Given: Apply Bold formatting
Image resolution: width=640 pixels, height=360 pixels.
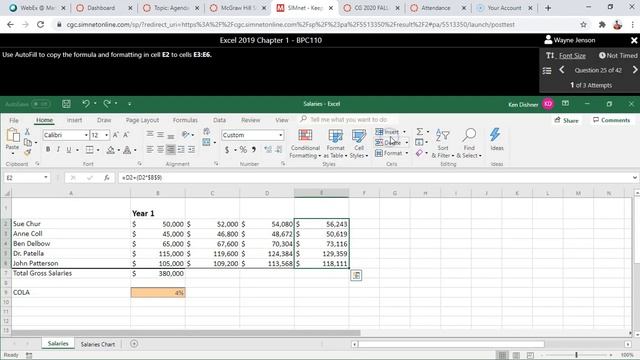Looking at the screenshot, I should (x=48, y=150).
